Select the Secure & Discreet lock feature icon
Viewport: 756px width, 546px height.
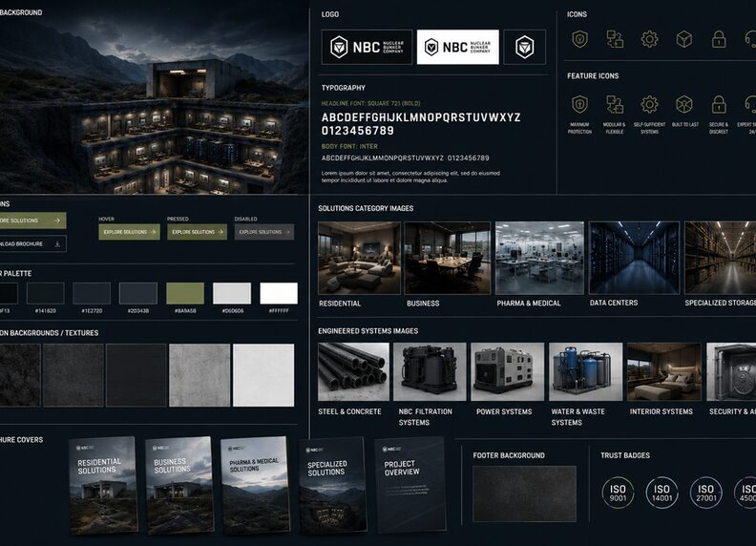[719, 104]
